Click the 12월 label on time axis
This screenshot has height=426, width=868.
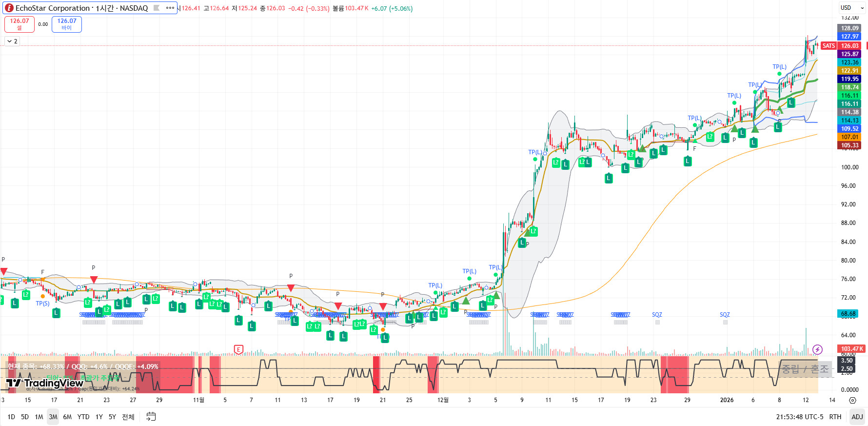pos(443,400)
